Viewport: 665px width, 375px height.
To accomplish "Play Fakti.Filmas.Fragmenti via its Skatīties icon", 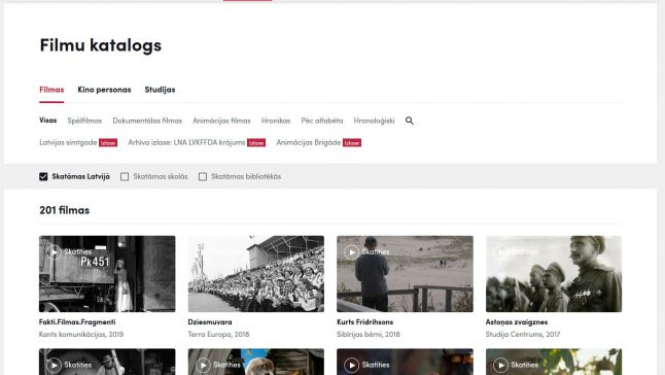I will click(54, 252).
